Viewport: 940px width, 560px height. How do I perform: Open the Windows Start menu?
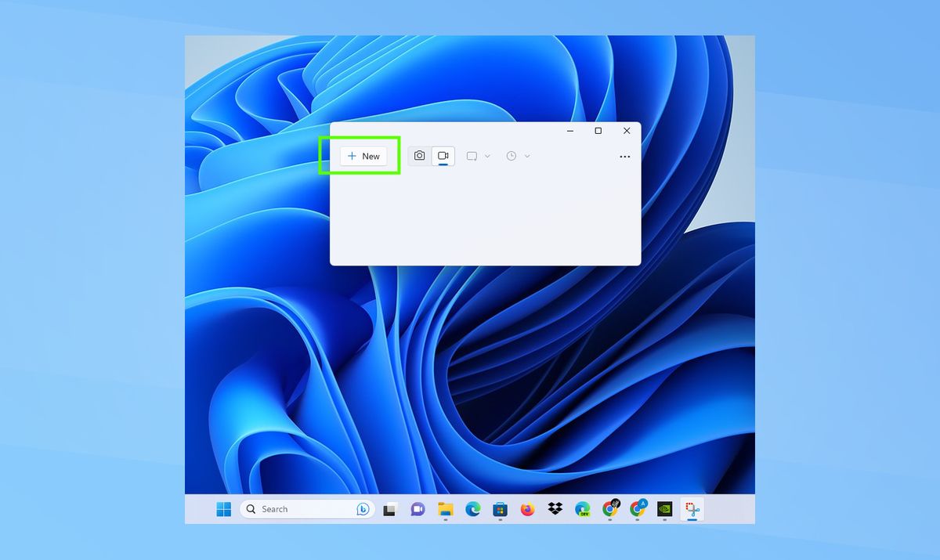point(223,509)
